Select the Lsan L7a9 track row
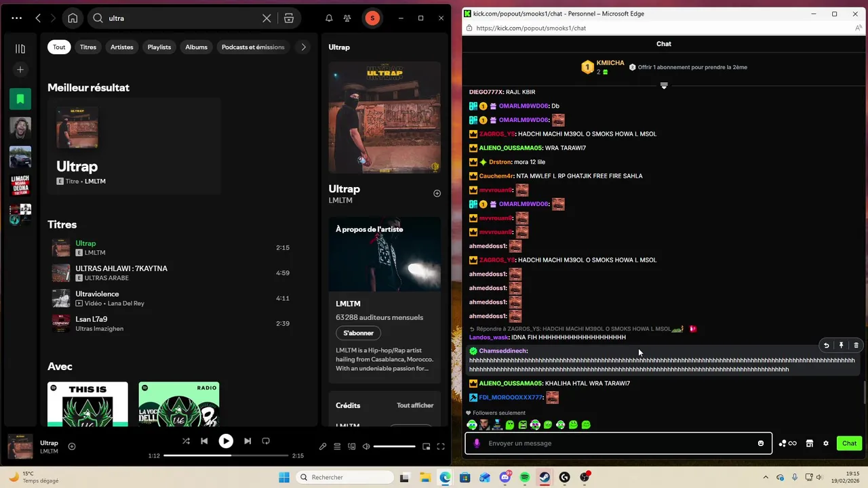868x488 pixels. 171,323
